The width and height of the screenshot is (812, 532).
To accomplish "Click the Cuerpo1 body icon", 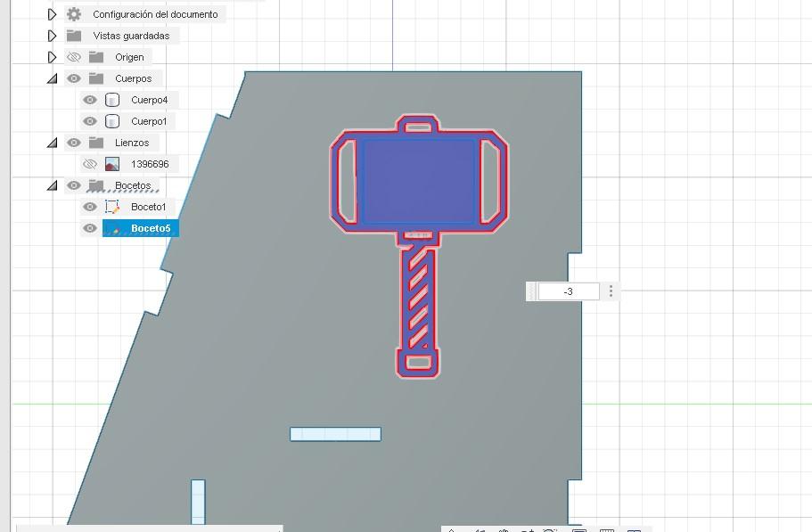I will click(112, 121).
